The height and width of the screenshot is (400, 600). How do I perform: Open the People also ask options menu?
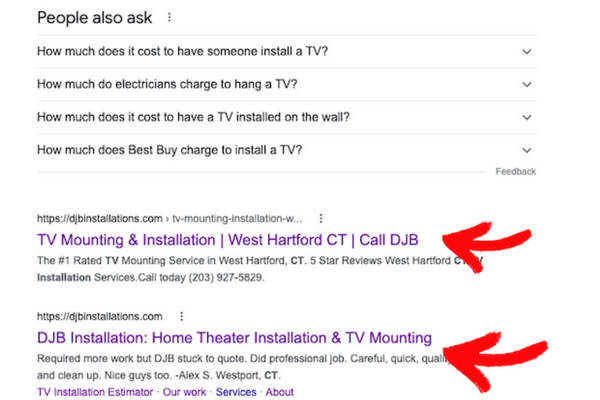[169, 18]
